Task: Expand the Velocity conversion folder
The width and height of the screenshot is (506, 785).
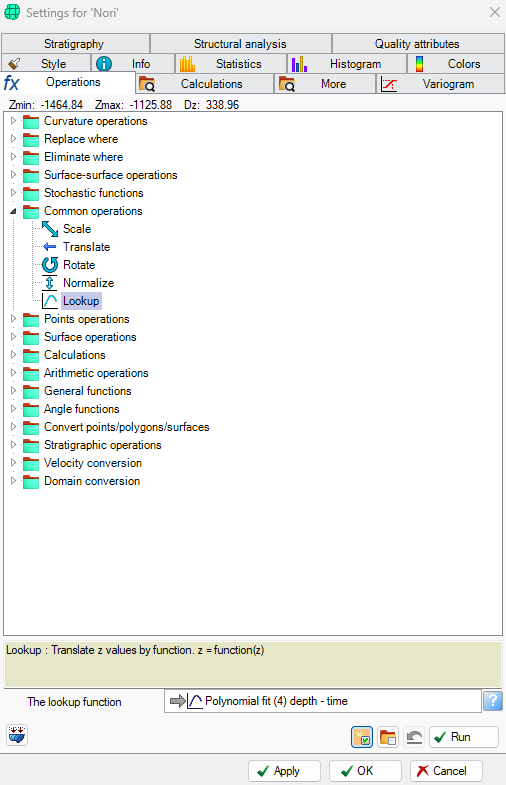Action: pyautogui.click(x=14, y=463)
